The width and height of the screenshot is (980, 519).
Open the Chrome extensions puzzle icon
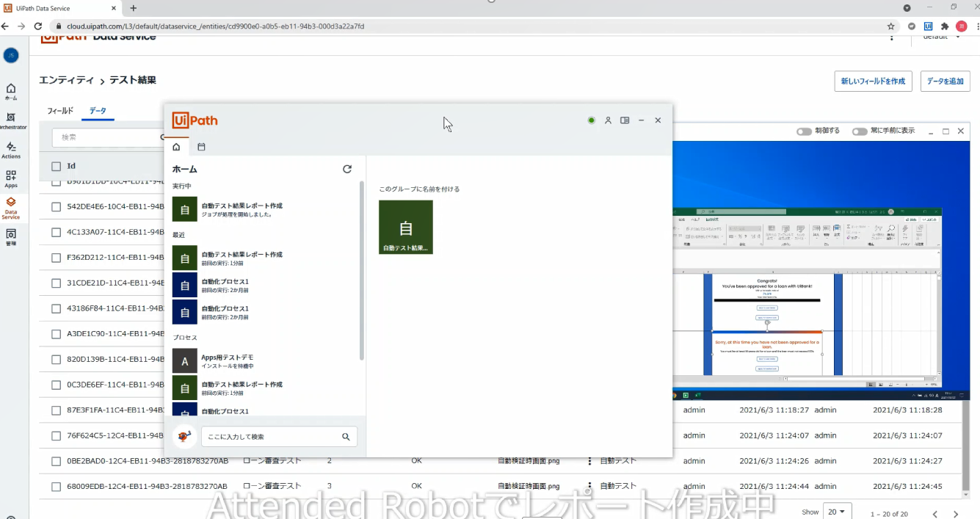tap(944, 26)
